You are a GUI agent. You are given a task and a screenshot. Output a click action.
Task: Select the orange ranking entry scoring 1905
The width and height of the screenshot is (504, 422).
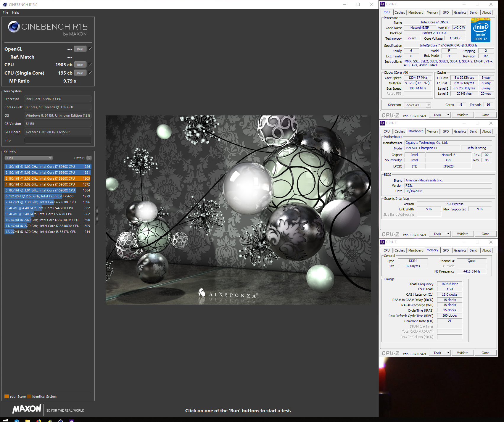[48, 178]
